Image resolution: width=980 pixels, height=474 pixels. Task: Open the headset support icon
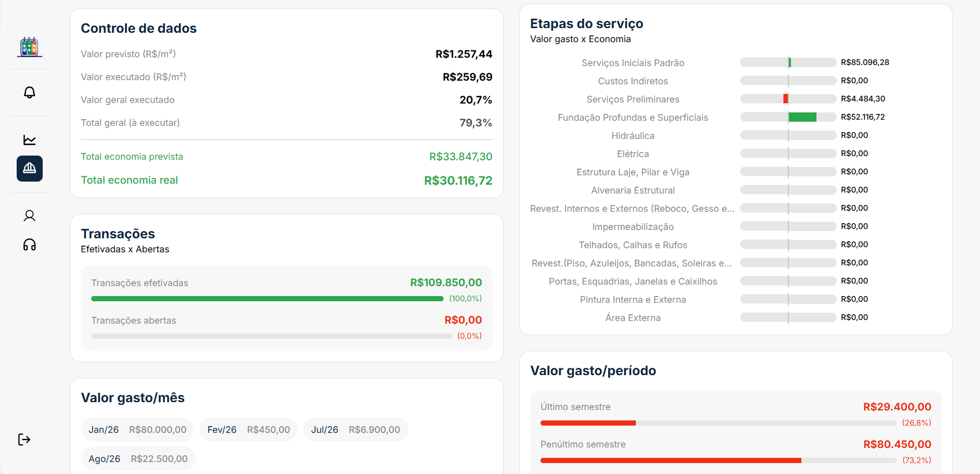pyautogui.click(x=30, y=245)
